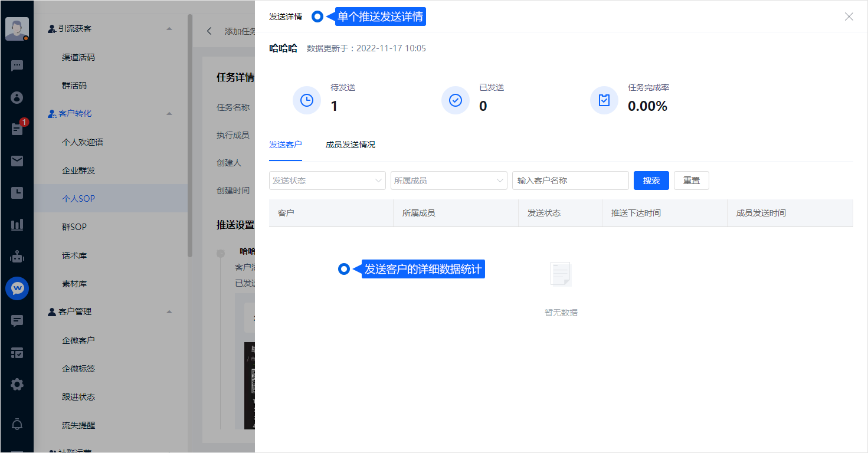Click the robot icon in left rail
The image size is (868, 453).
(17, 257)
